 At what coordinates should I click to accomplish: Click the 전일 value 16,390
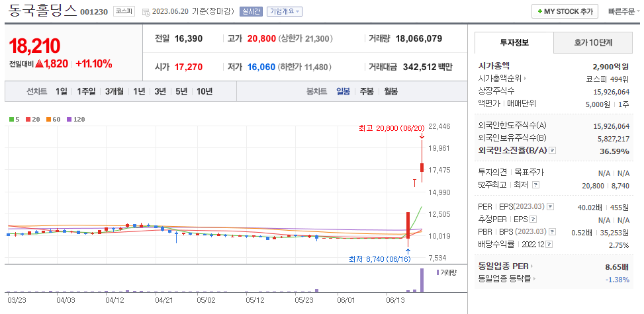click(189, 39)
